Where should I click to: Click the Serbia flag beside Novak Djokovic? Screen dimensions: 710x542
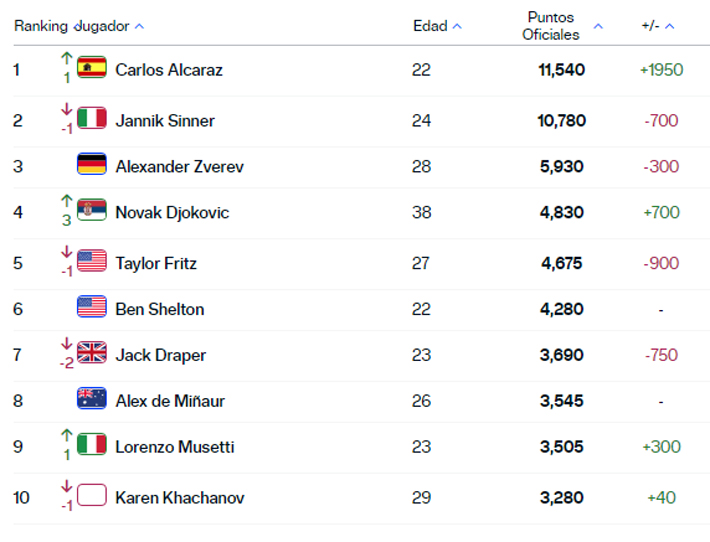(x=92, y=211)
